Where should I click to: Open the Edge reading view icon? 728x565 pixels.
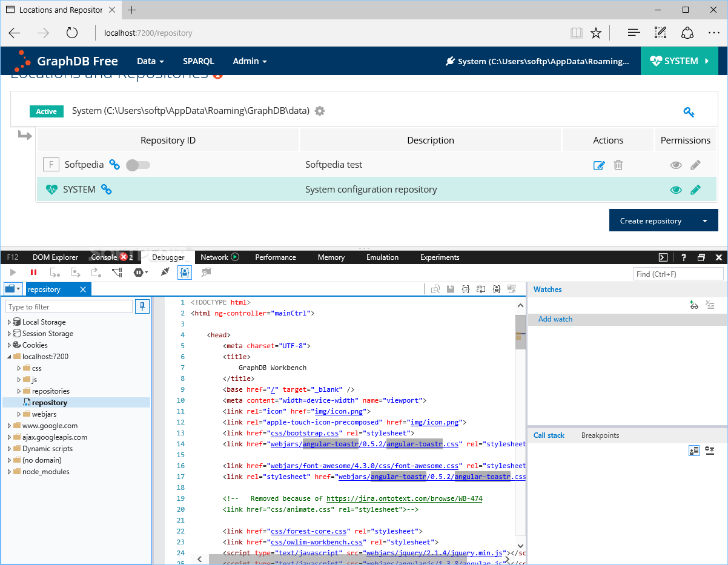[x=576, y=33]
